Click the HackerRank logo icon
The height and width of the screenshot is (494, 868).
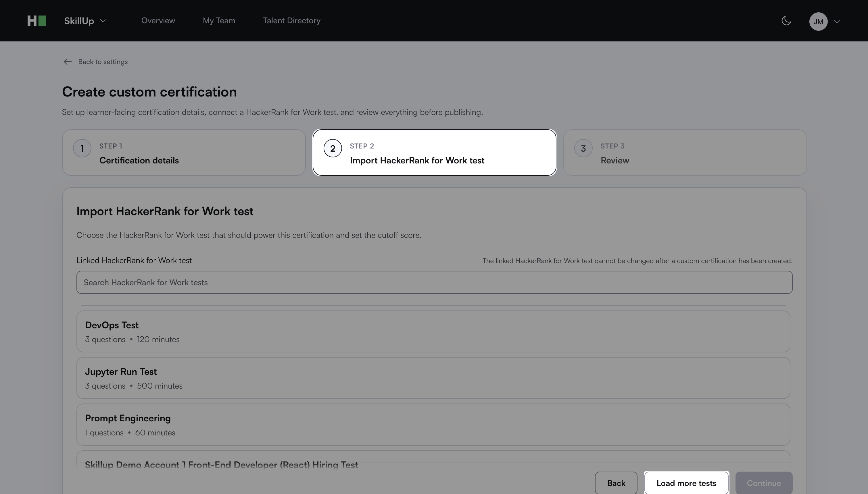[x=37, y=21]
